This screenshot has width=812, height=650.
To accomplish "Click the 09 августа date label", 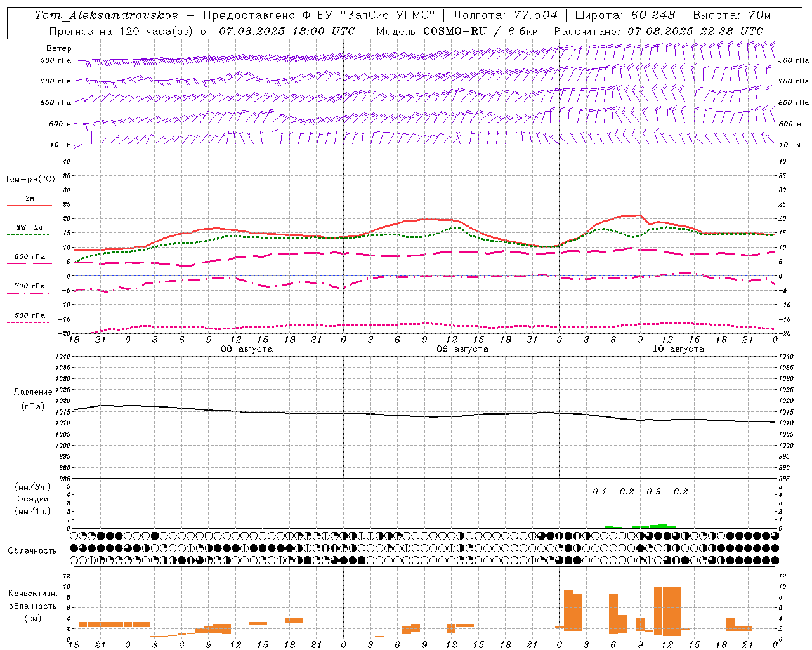I will click(x=462, y=349).
